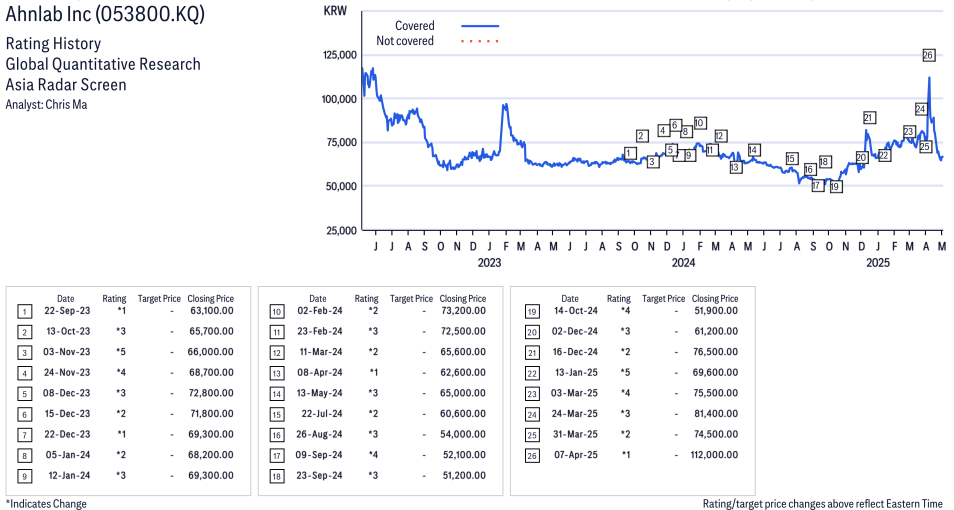Select the 23-Feb-24 date cell
Viewport: 954px width, 510px height.
tap(319, 332)
